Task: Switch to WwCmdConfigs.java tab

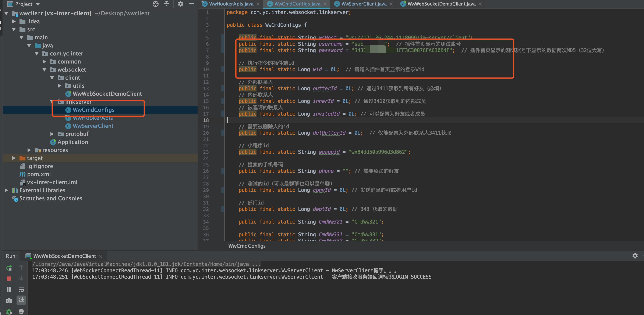Action: pyautogui.click(x=297, y=4)
